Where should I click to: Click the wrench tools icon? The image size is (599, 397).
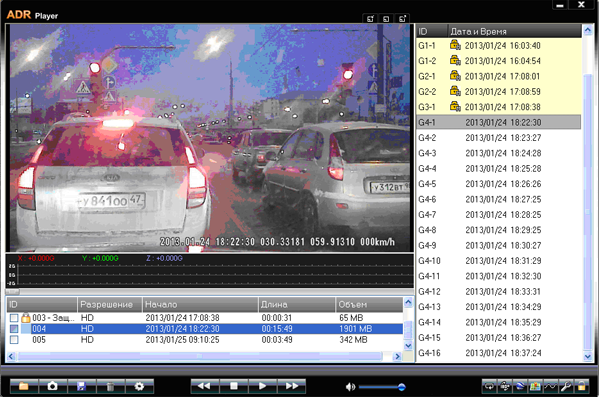566,386
